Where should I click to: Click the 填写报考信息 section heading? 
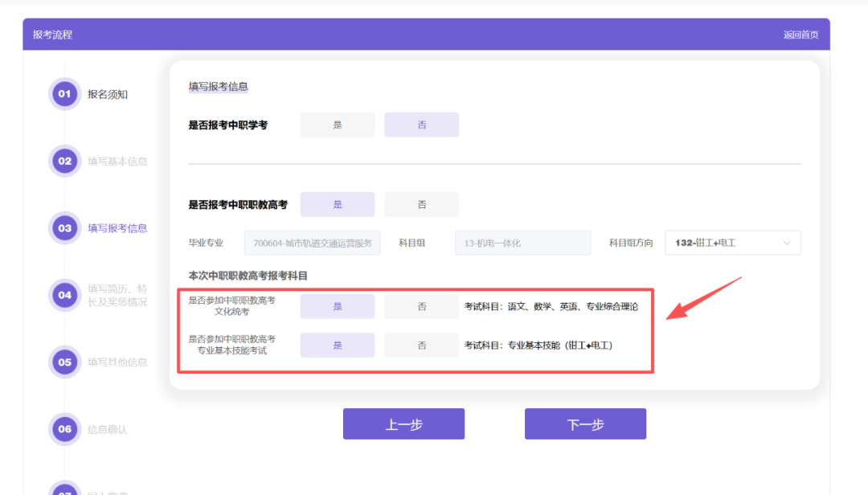pyautogui.click(x=218, y=86)
